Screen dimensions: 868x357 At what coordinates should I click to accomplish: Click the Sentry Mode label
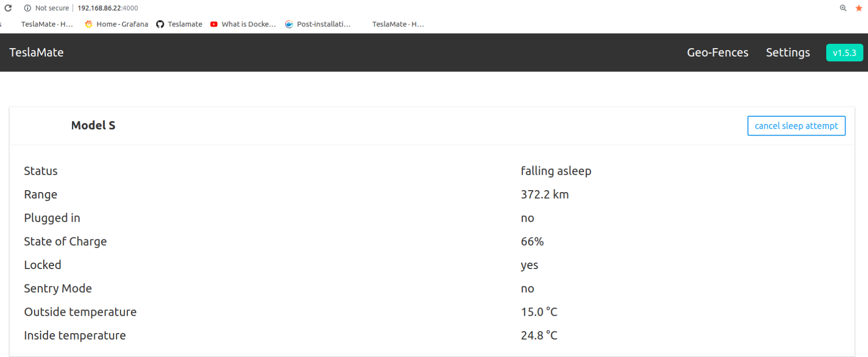(x=58, y=288)
